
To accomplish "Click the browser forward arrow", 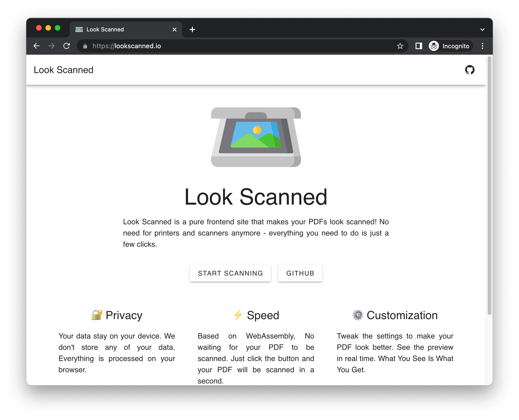I will [51, 46].
